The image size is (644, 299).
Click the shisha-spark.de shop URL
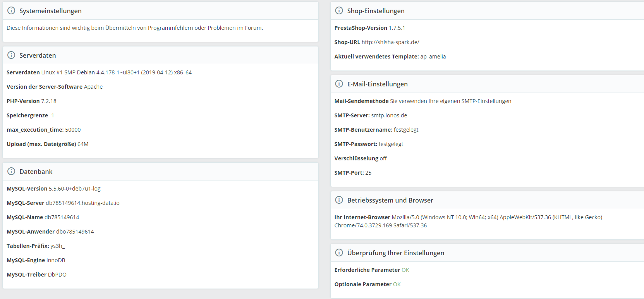390,42
